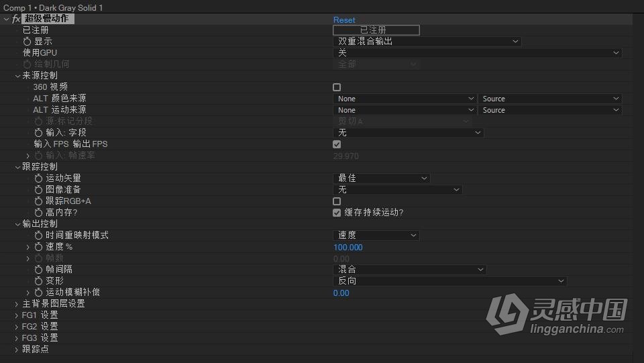This screenshot has height=363, width=644.
Task: Click the stopwatch icon for 变形
Action: click(39, 281)
